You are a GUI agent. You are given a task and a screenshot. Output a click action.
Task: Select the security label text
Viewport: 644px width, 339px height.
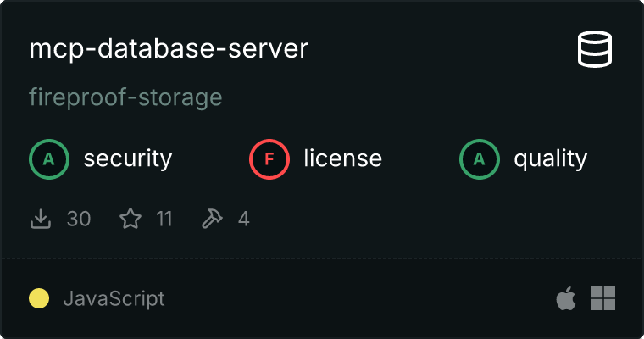coord(128,158)
